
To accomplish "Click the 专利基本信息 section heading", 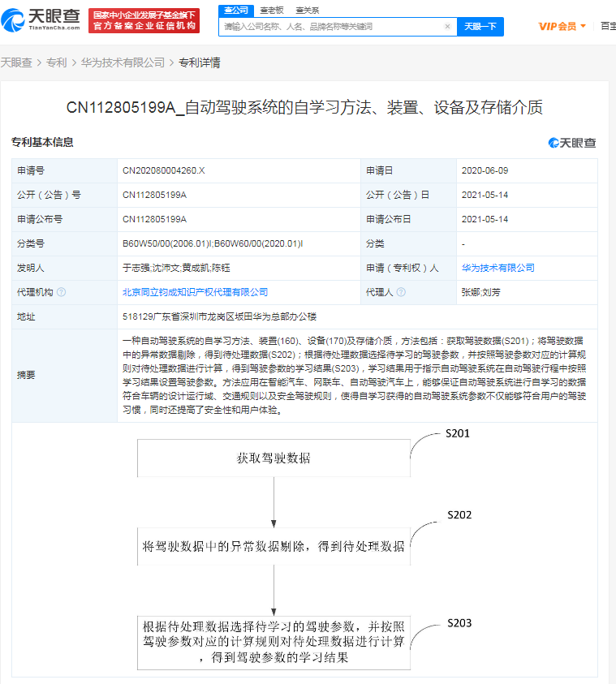I will coord(42,142).
